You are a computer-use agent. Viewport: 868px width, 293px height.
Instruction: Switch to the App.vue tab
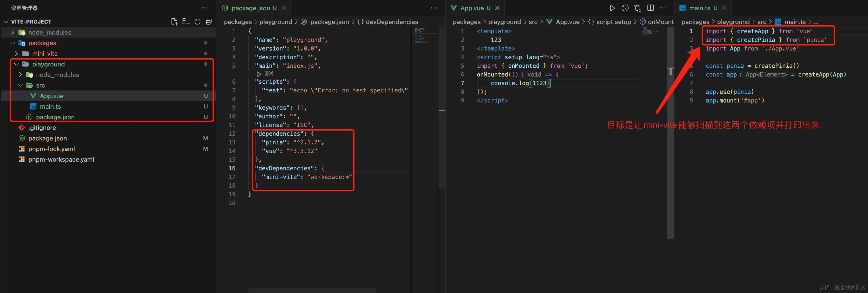tap(474, 8)
